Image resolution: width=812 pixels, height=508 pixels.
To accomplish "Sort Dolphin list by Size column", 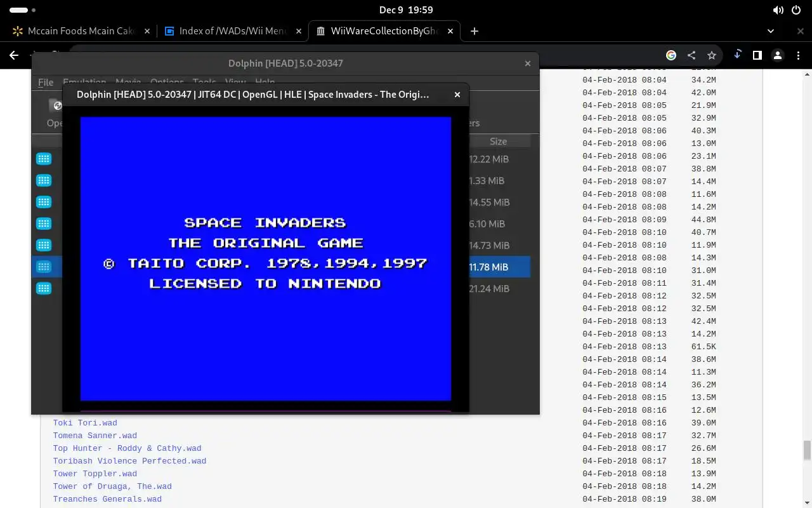I will click(x=498, y=141).
